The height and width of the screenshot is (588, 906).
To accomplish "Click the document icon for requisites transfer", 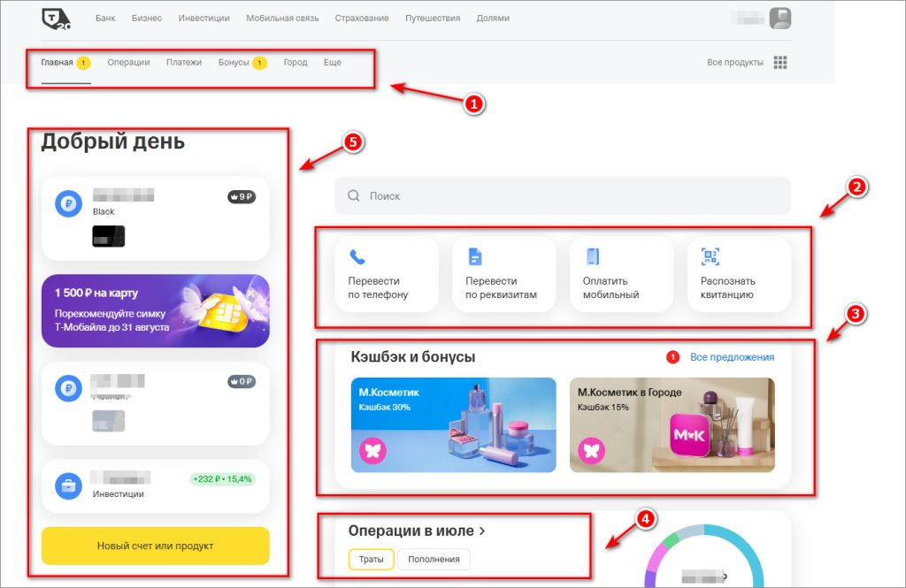I will point(475,256).
